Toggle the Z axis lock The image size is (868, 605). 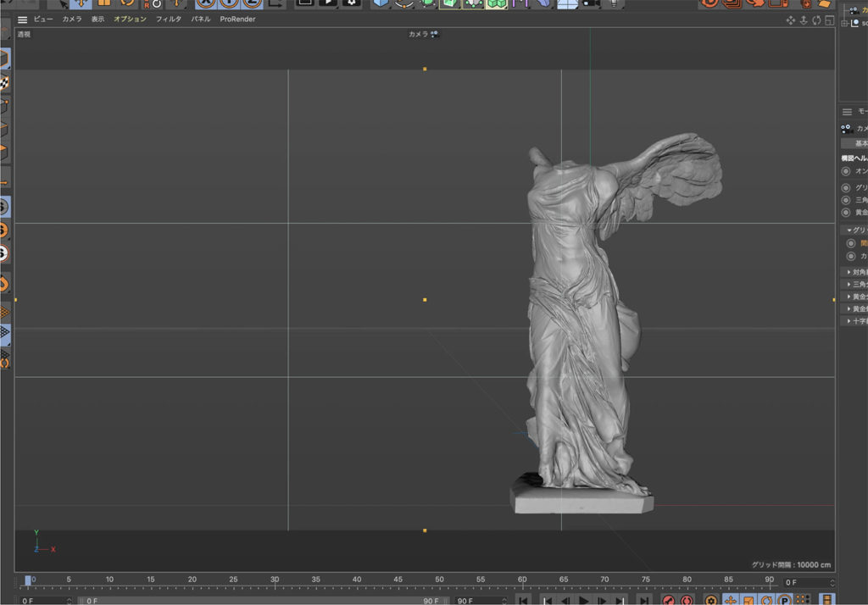tap(253, 3)
